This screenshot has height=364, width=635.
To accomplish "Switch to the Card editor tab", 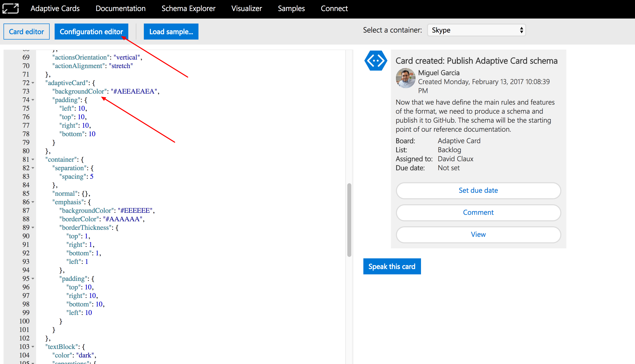I will [x=26, y=31].
